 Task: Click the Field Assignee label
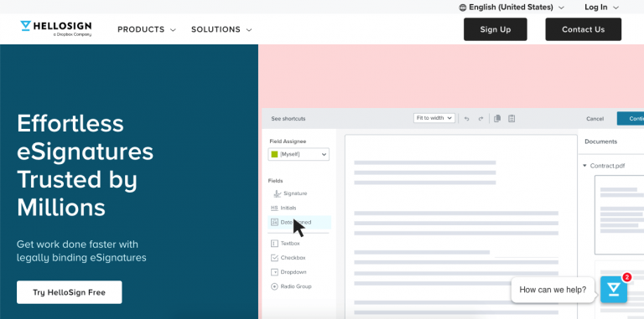[x=288, y=141]
